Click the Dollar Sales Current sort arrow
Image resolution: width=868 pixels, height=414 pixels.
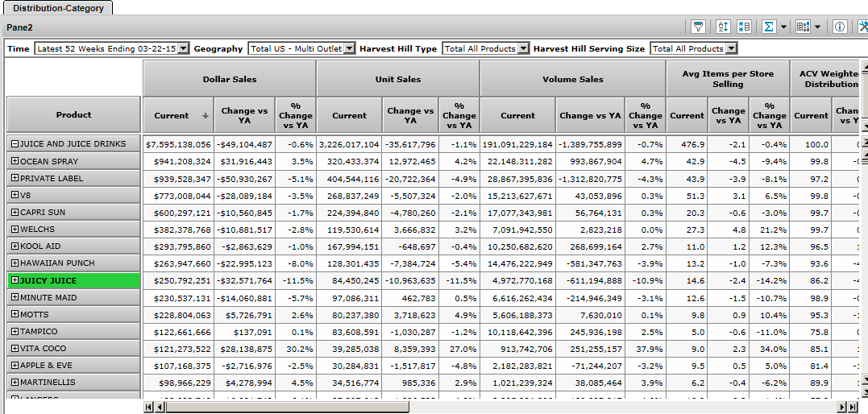[206, 116]
